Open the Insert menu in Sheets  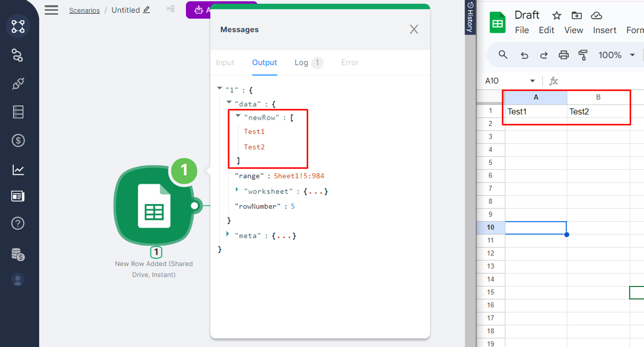pyautogui.click(x=604, y=30)
